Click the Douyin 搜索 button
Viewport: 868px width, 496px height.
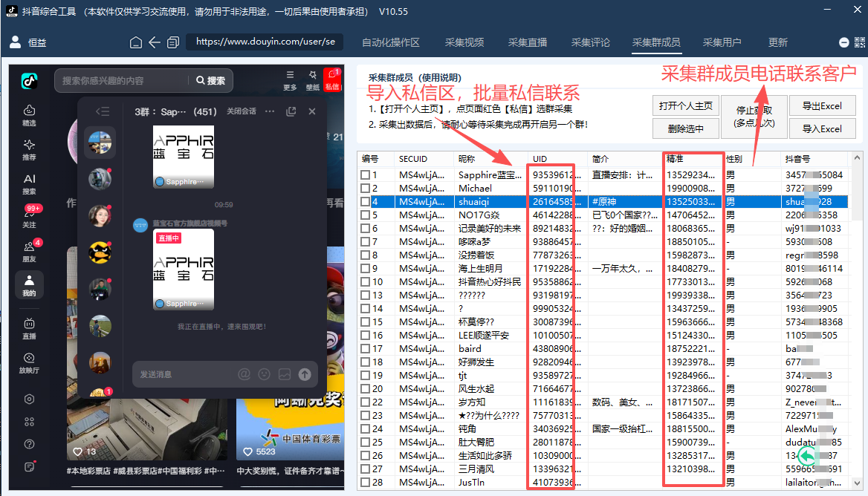click(x=211, y=81)
